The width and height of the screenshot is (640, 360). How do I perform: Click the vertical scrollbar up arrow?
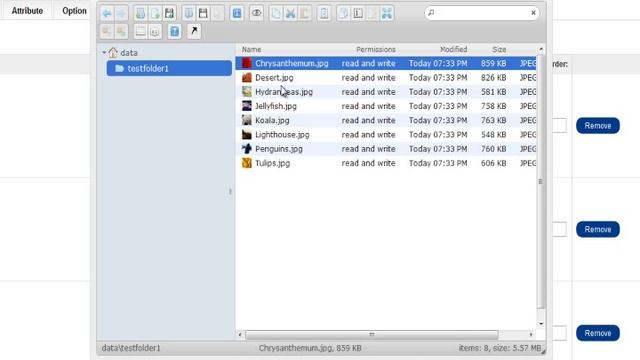point(541,49)
